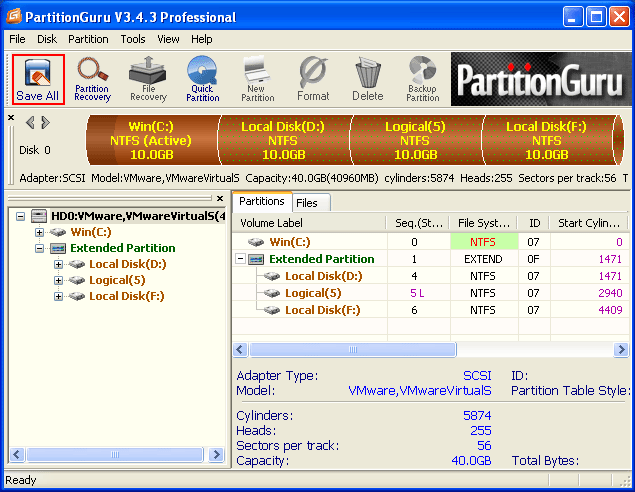
Task: Click the New Partition toolbar icon
Action: coord(258,79)
